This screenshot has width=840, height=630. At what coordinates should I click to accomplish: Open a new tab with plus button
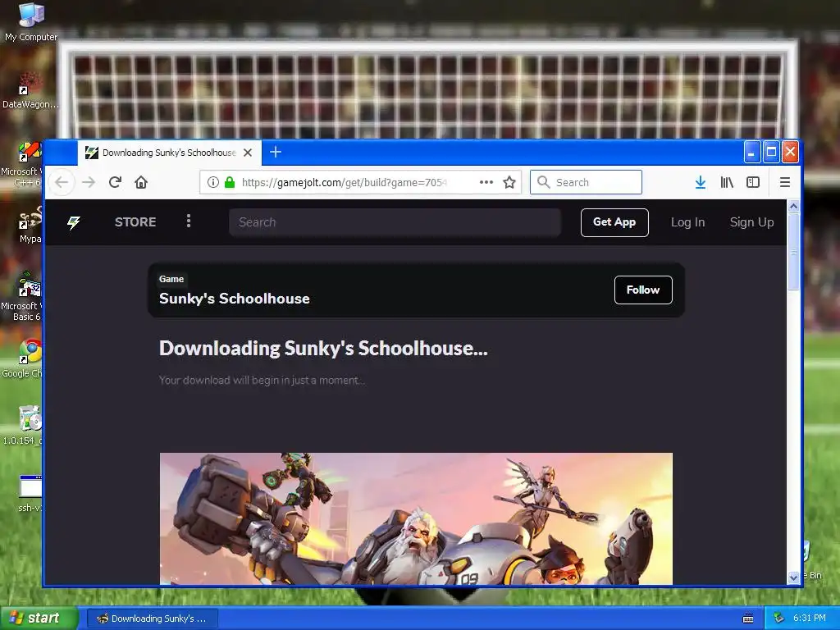(x=276, y=152)
